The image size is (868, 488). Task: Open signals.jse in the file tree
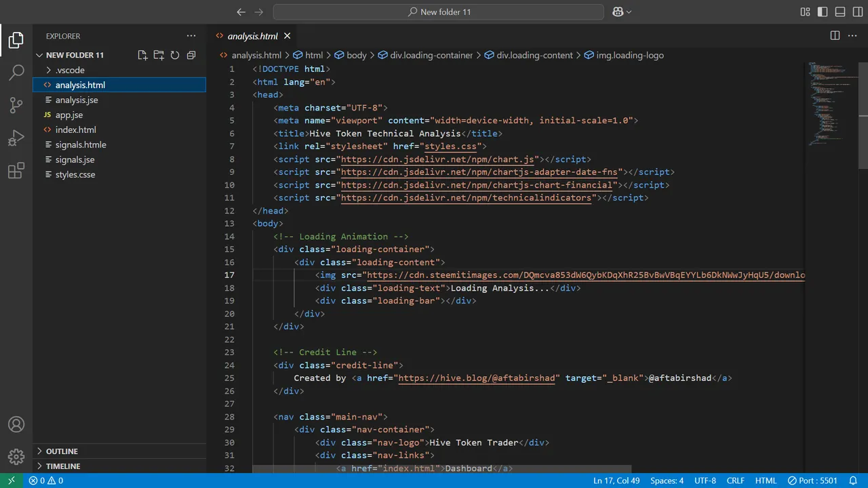point(119,159)
